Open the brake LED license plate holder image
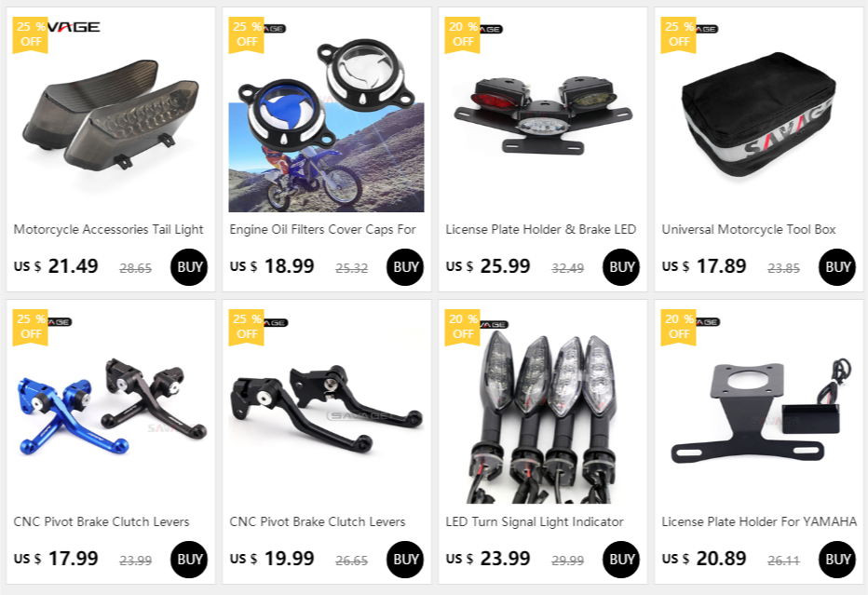Viewport: 868px width, 595px height. (x=542, y=114)
